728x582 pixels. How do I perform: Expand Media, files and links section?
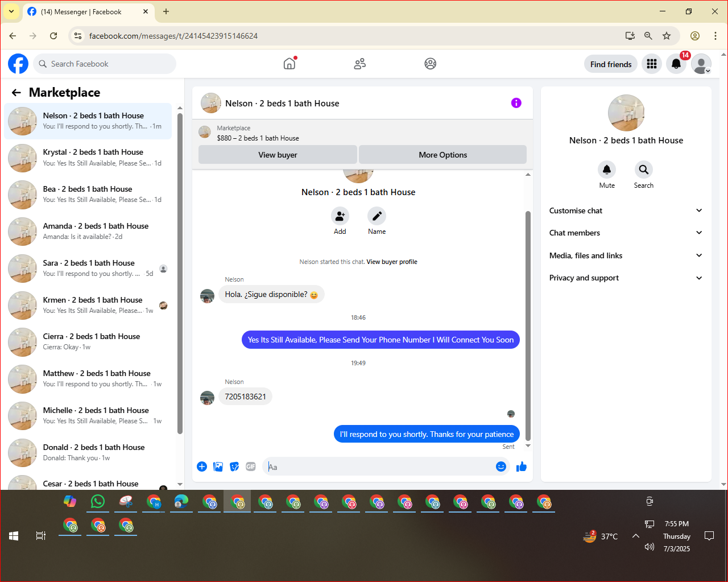pyautogui.click(x=626, y=255)
